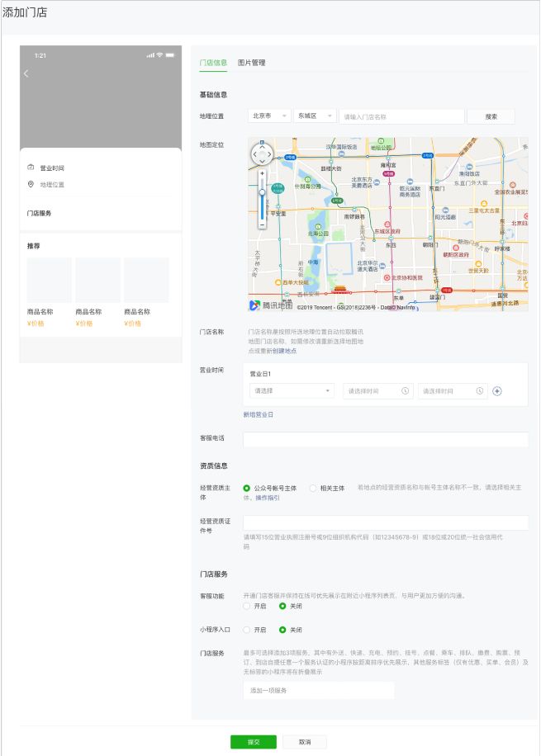
Task: Click the 经营资质证件号 input field
Action: [386, 522]
